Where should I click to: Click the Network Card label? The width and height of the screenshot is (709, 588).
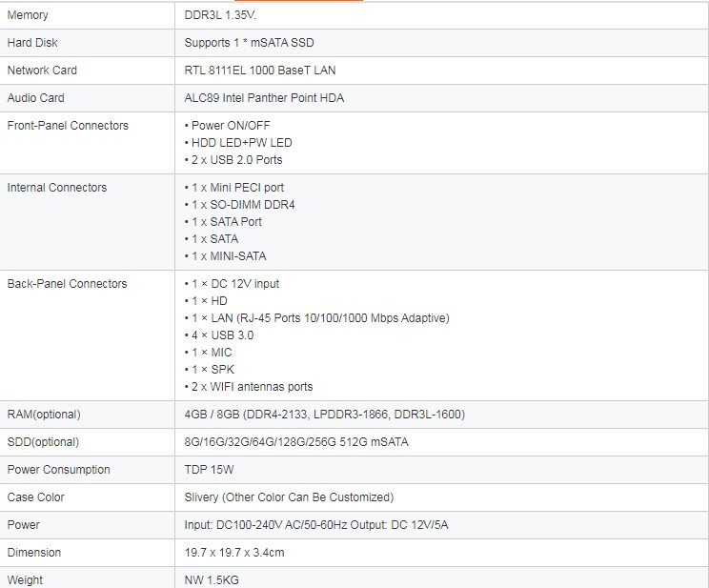[42, 71]
